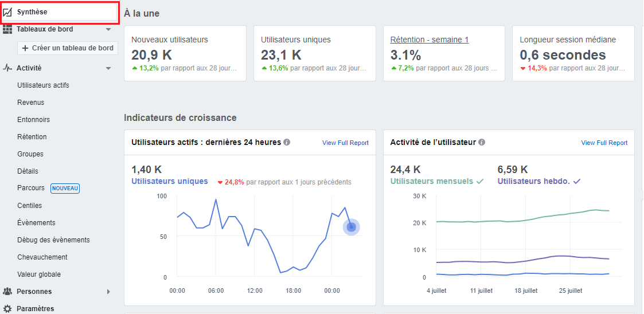
Task: Open Paramètres section label
Action: click(x=36, y=309)
